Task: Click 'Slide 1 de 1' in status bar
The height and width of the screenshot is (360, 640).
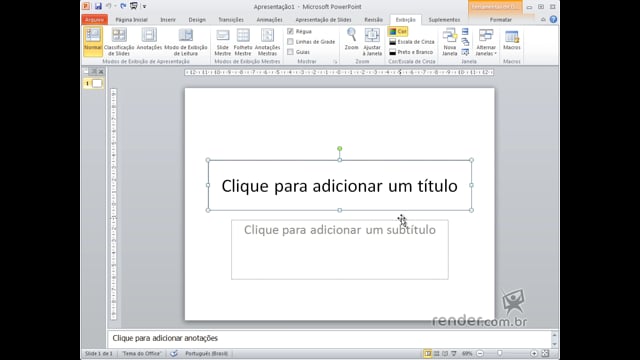Action: [x=98, y=353]
